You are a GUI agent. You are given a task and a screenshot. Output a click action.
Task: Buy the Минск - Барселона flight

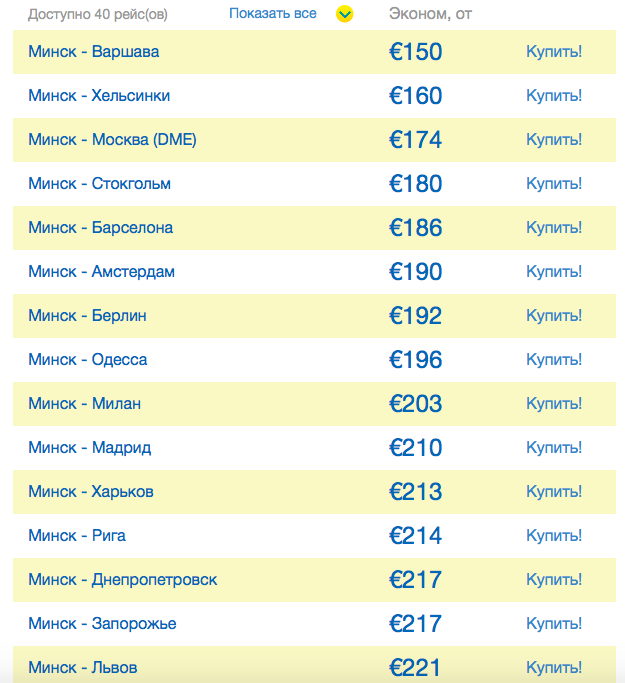pyautogui.click(x=554, y=228)
